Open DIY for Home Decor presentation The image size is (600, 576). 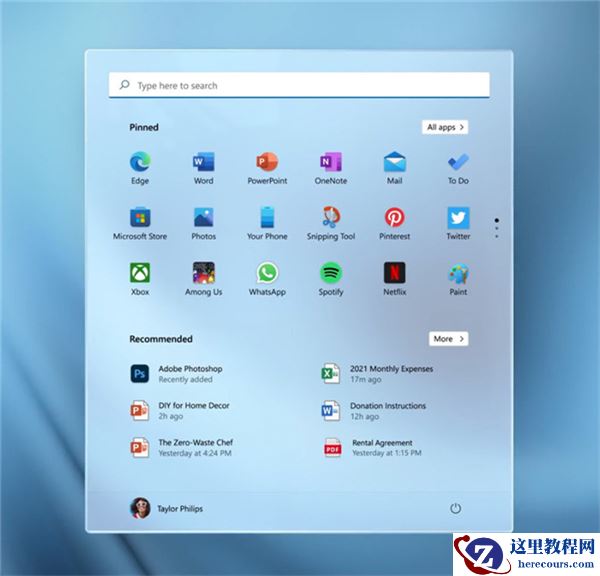pos(180,411)
